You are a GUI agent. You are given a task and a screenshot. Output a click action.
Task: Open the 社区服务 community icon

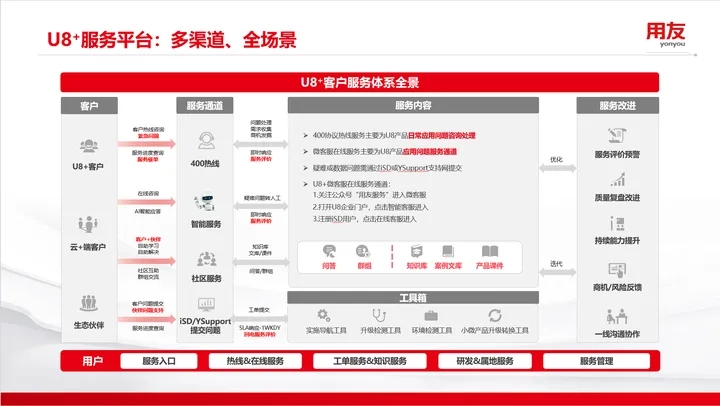tap(207, 259)
